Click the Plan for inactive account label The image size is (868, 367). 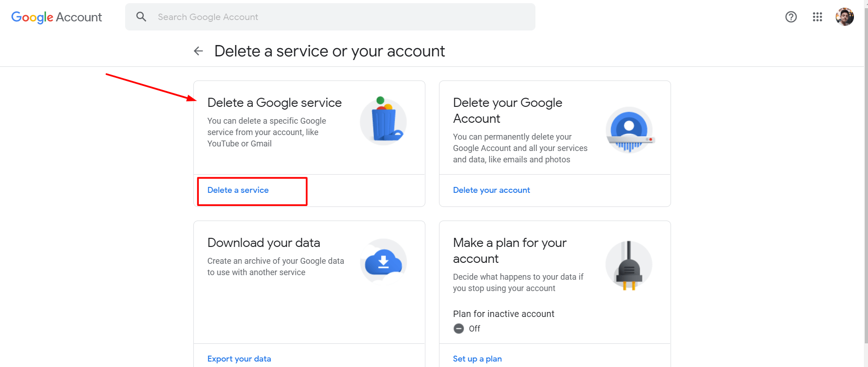click(x=504, y=314)
